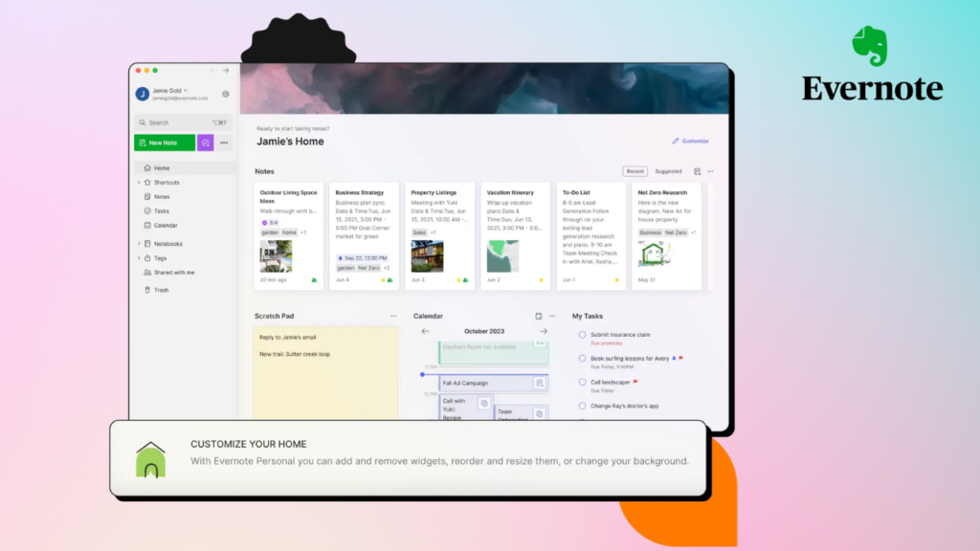The width and height of the screenshot is (980, 551).
Task: Open the Outdoor Living Space Ideas note card
Action: coord(289,237)
